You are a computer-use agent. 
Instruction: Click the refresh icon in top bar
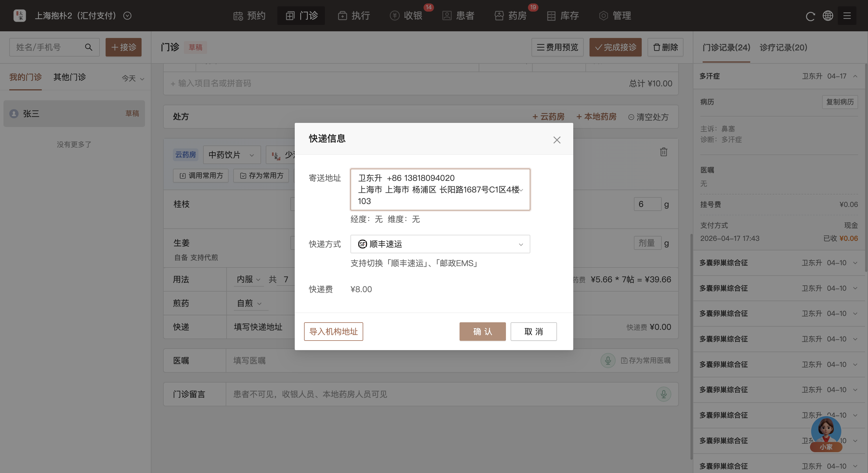click(810, 16)
